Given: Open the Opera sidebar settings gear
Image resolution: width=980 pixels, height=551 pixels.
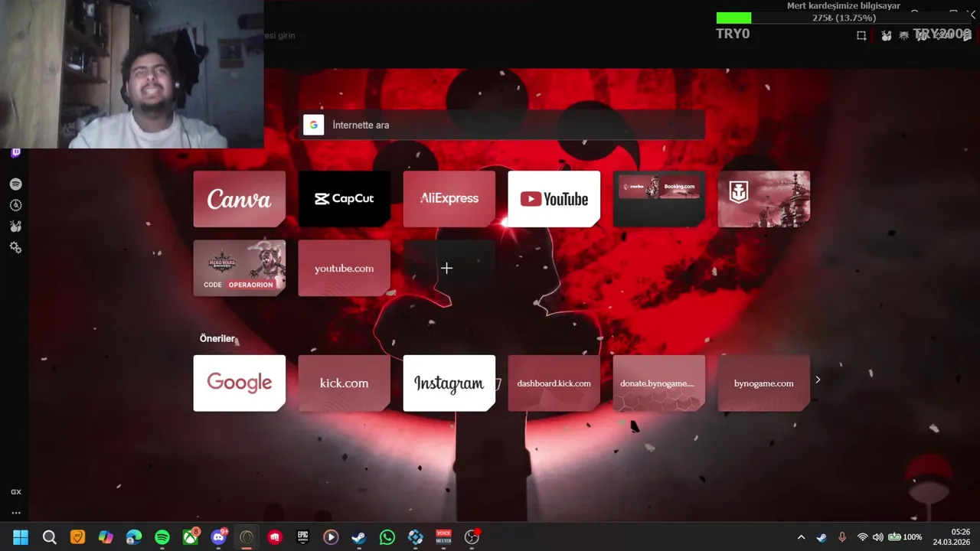Looking at the screenshot, I should (15, 248).
